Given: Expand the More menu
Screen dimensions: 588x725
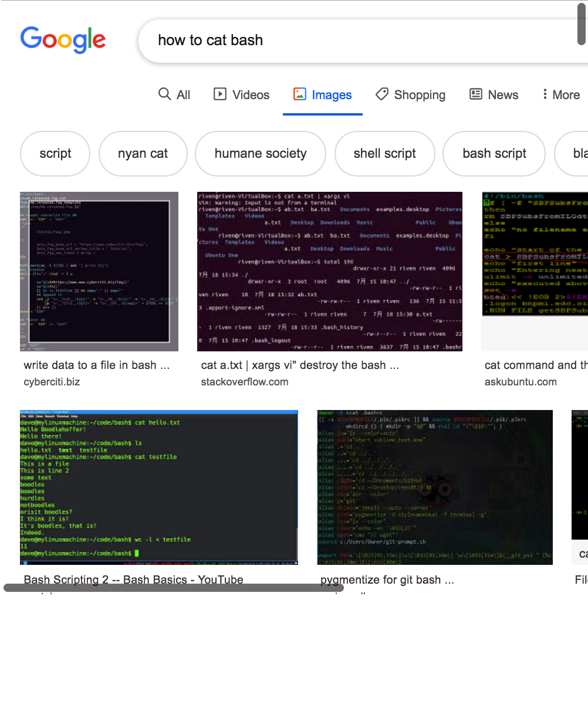Looking at the screenshot, I should pos(561,94).
